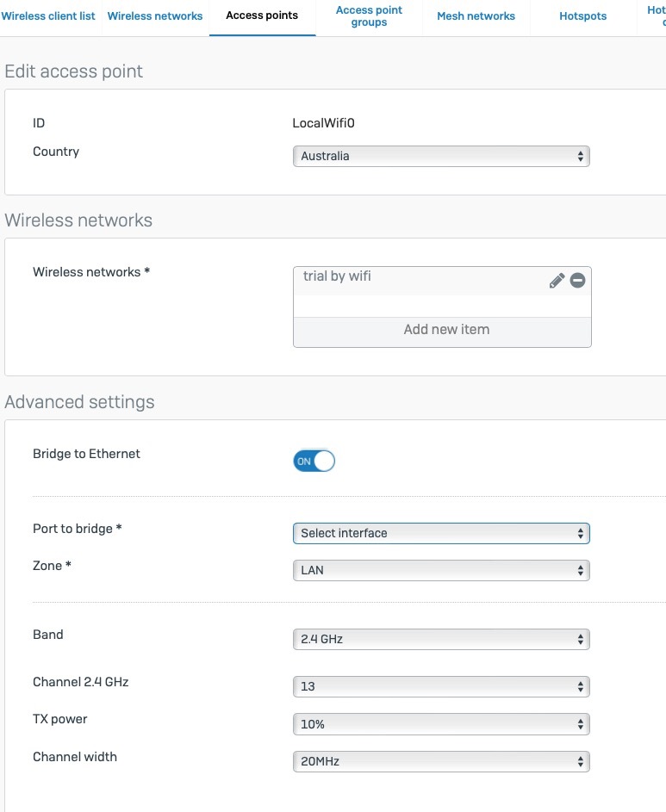Open the Country dropdown showing Australia
The image size is (666, 812).
pyautogui.click(x=441, y=157)
